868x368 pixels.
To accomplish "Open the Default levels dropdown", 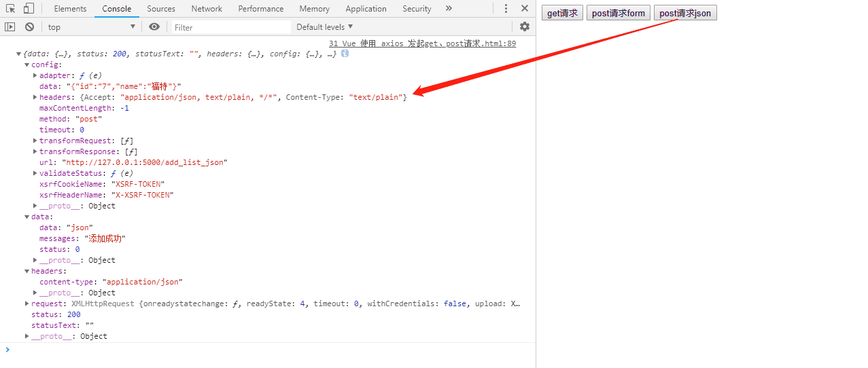I will coord(325,26).
